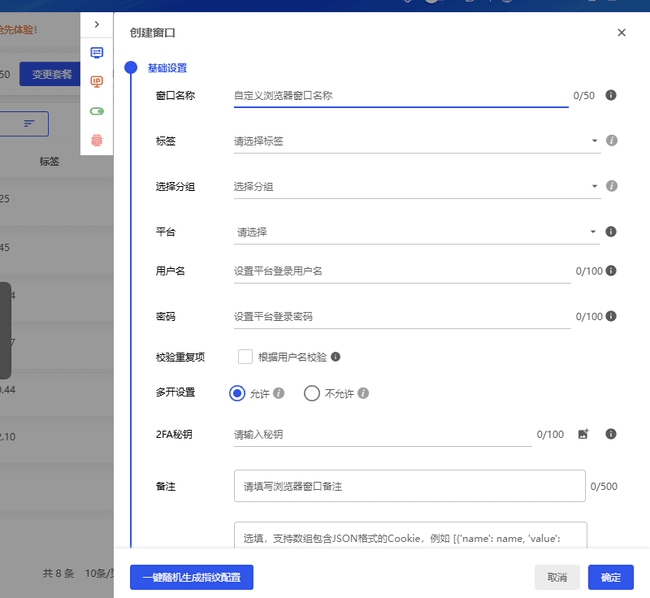Show info icon beside 标签 dropdown

pos(611,140)
